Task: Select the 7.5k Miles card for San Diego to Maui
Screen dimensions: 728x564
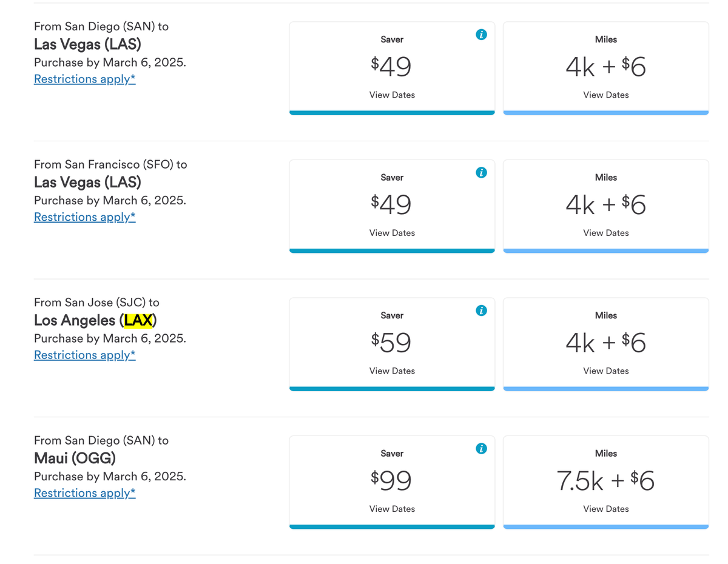Action: tap(605, 480)
